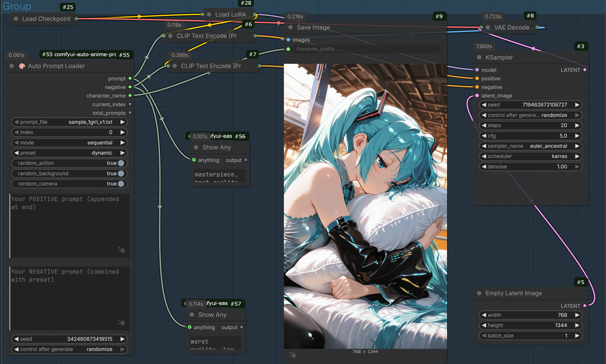Increase the index value with right arrow

122,132
